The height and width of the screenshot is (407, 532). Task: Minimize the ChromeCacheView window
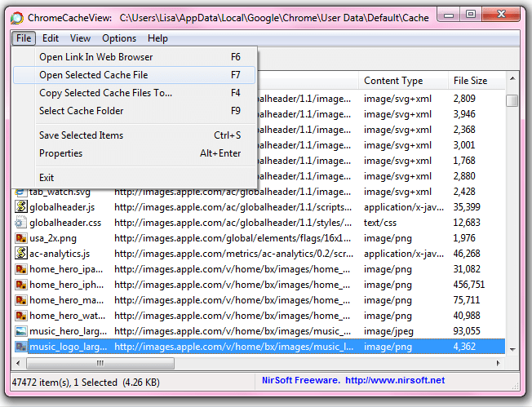coord(449,15)
